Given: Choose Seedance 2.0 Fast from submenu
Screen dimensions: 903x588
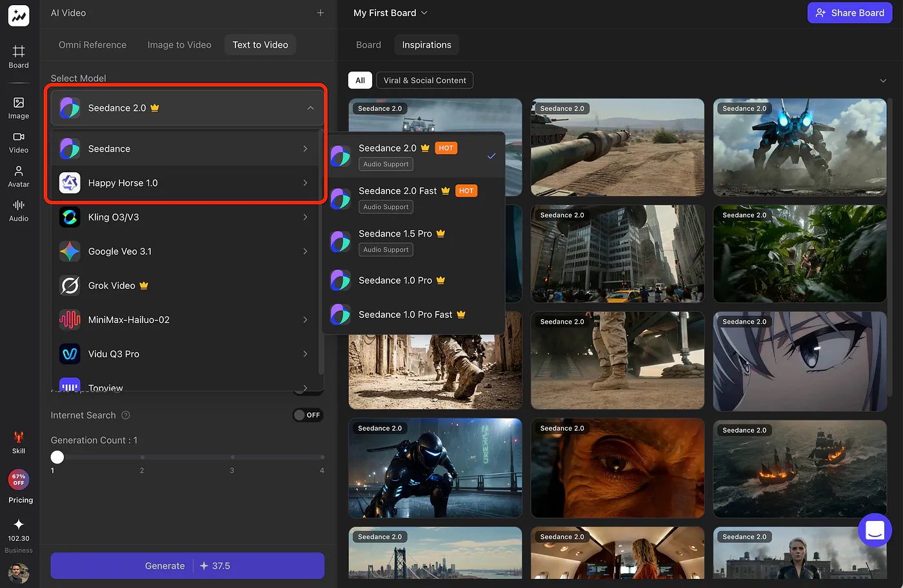Looking at the screenshot, I should point(413,198).
